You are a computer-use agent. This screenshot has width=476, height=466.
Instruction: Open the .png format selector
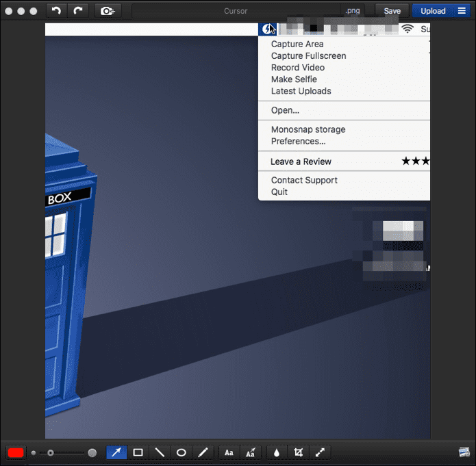(x=353, y=11)
